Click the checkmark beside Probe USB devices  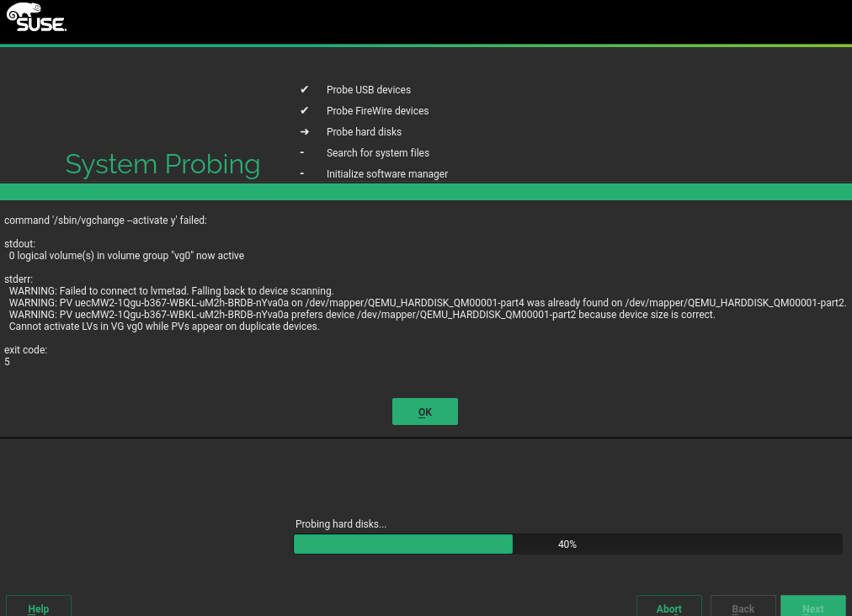tap(304, 89)
